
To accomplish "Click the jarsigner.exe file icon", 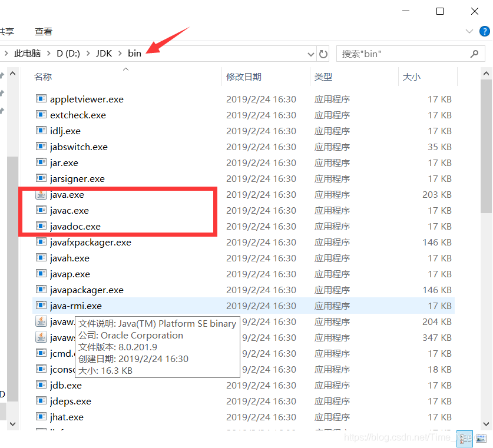I will 41,178.
